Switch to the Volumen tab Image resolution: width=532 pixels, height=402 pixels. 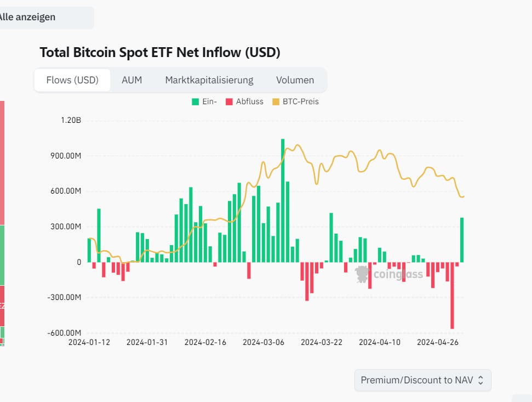coord(295,80)
